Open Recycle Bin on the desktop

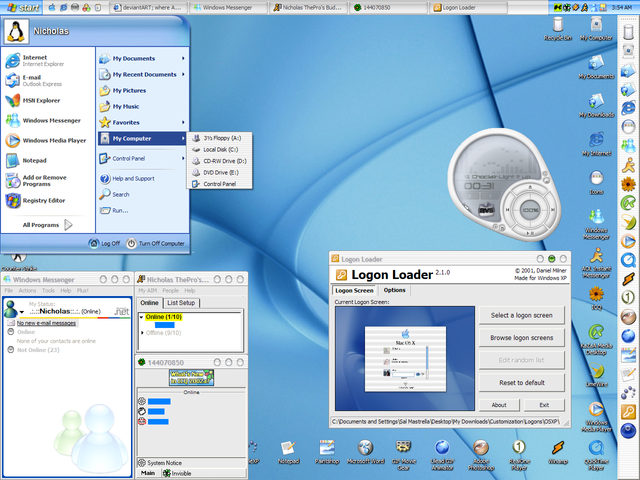(x=557, y=24)
